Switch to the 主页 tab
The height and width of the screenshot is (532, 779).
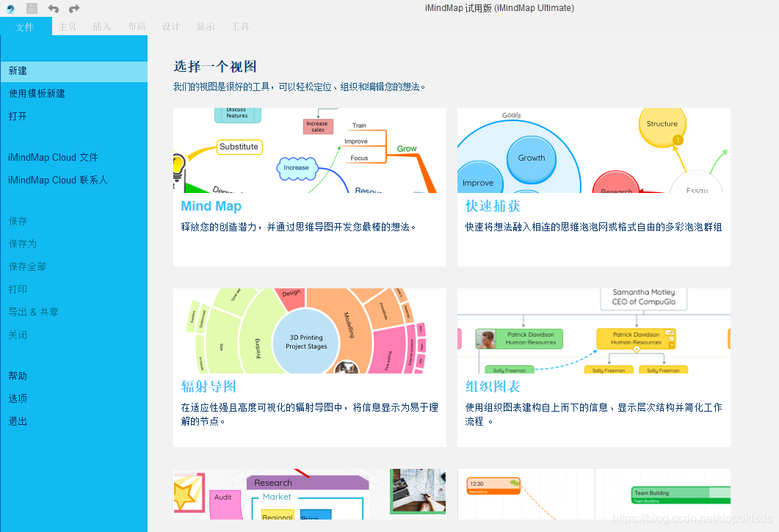[68, 27]
